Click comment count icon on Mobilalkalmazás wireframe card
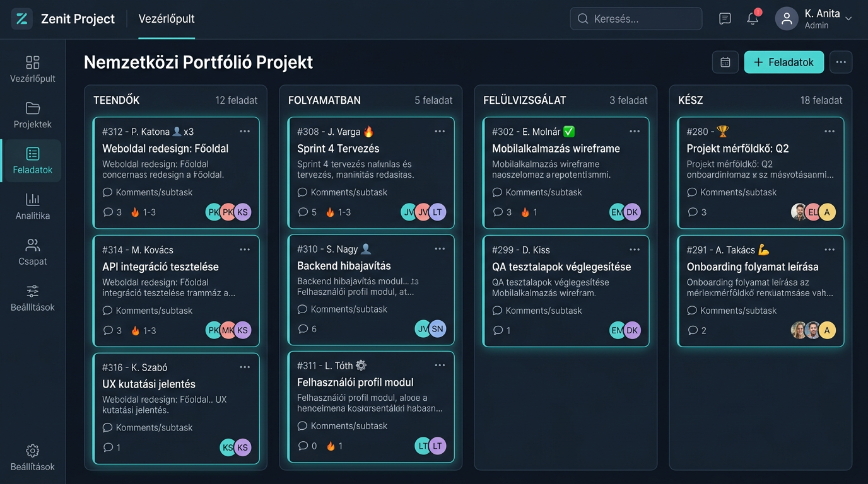This screenshot has width=868, height=484. tap(498, 212)
